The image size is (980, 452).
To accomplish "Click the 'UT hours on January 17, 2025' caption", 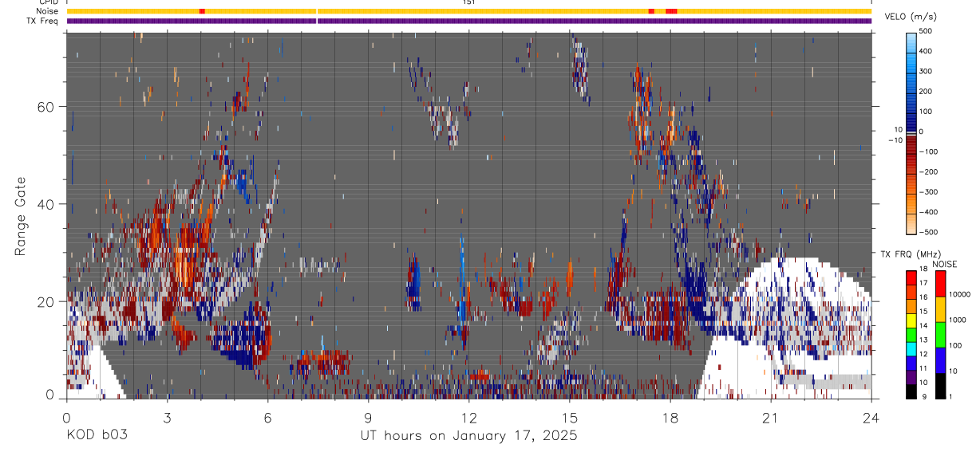I will [469, 436].
